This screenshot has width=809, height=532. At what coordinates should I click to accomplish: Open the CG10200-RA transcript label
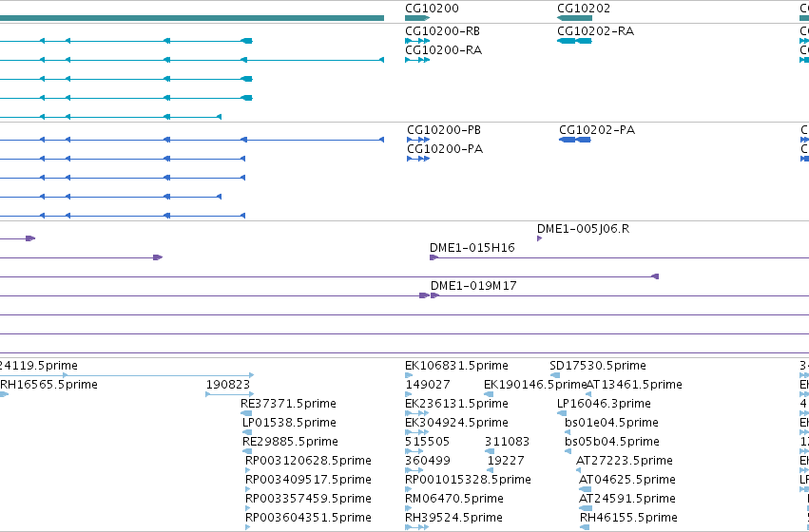443,50
